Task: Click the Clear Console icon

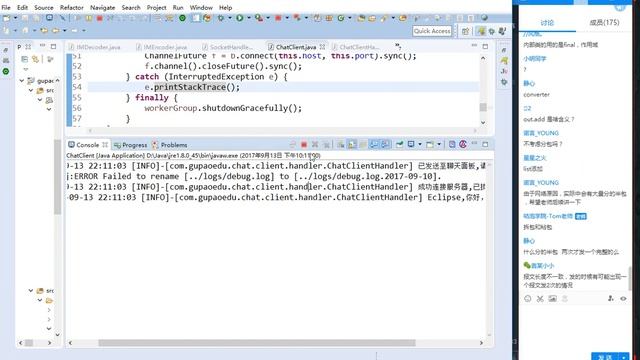Action: [340, 144]
